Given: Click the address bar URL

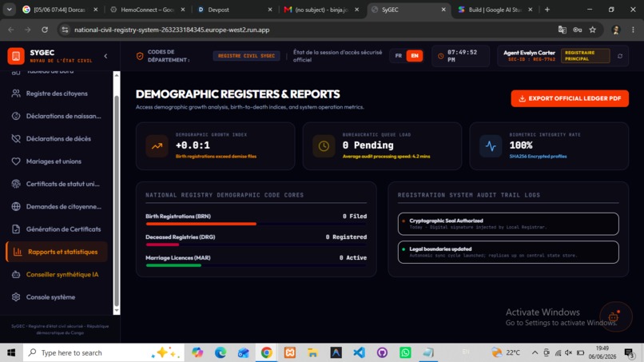Looking at the screenshot, I should point(172,30).
